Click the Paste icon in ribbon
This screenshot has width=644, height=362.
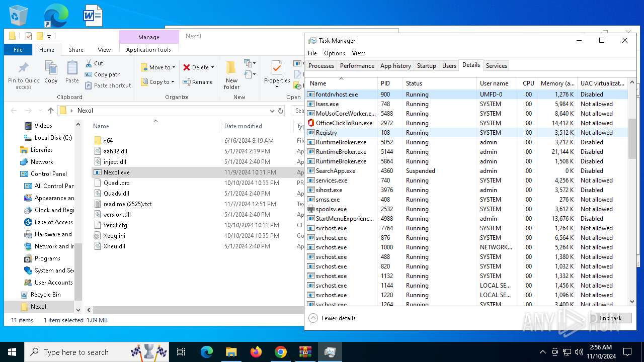point(72,68)
